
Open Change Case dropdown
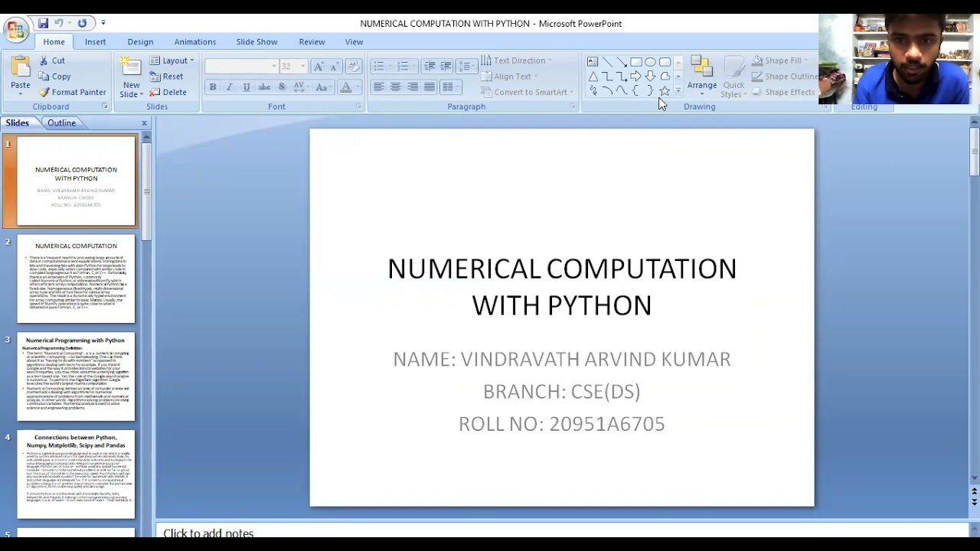click(324, 87)
